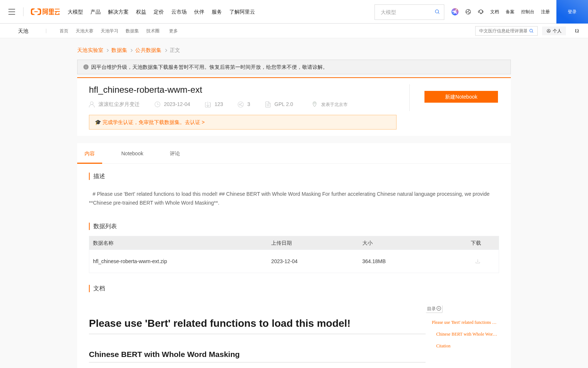588x368 pixels.
Task: Click the 新建Notebook button
Action: coord(461,97)
